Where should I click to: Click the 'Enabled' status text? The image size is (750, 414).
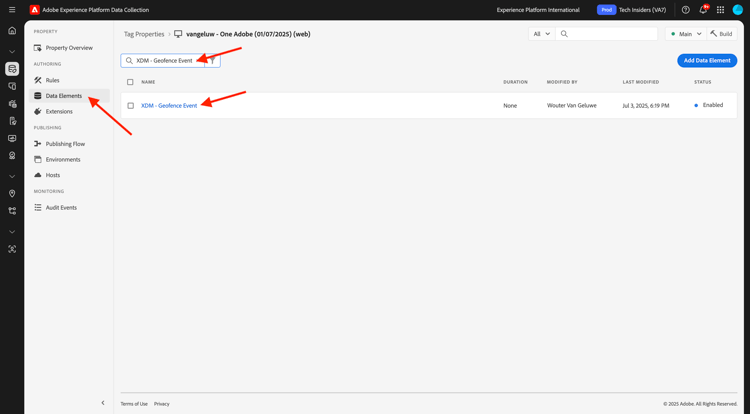point(713,105)
